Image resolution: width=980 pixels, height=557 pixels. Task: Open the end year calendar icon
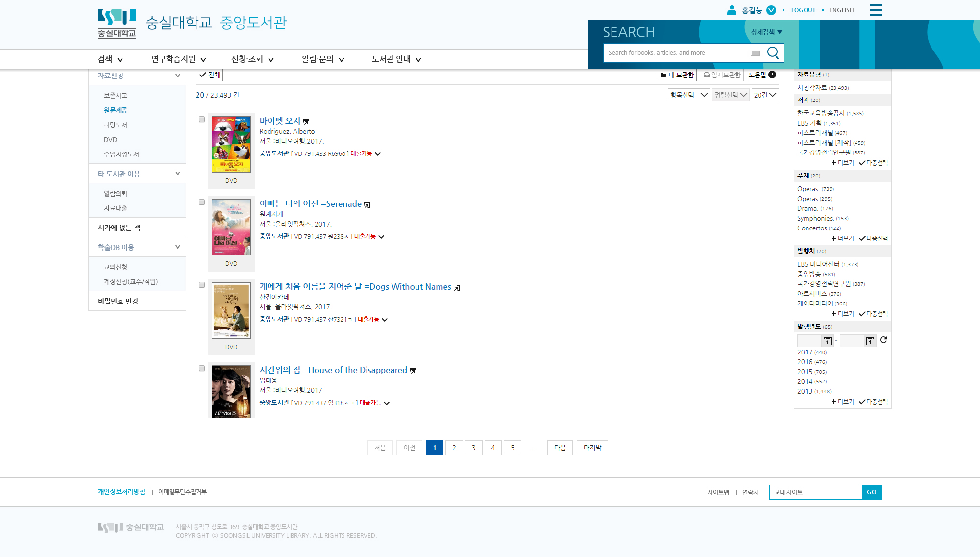(870, 341)
